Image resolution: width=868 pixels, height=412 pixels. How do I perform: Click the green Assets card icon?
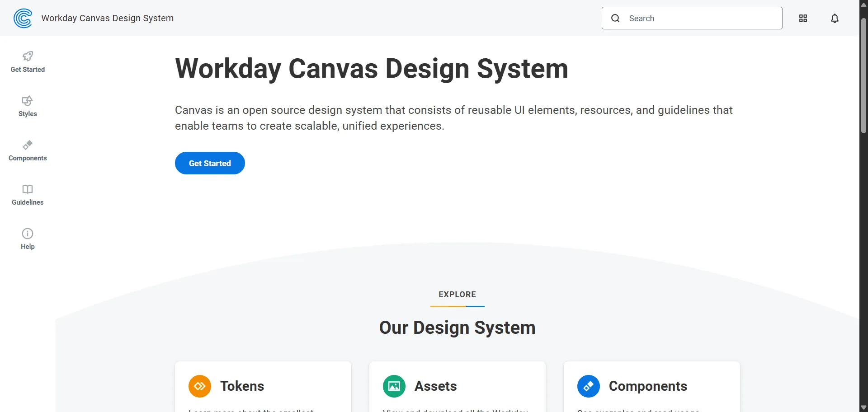coord(394,386)
